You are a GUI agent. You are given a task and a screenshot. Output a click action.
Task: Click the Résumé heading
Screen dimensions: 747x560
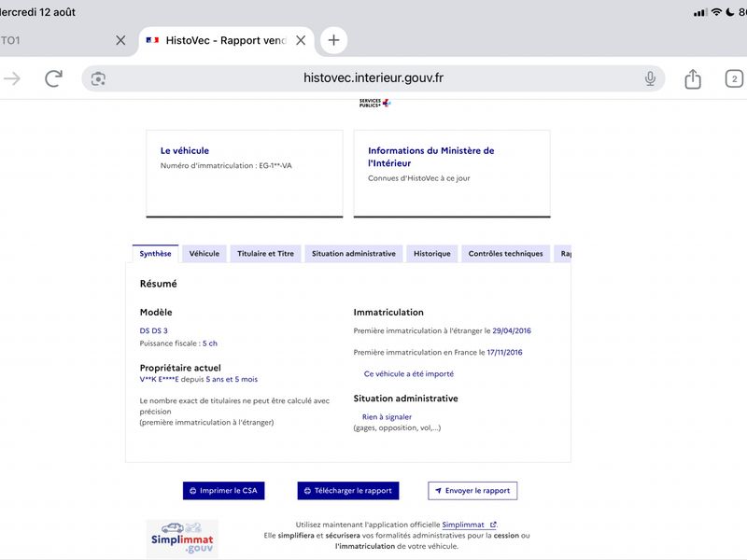158,284
